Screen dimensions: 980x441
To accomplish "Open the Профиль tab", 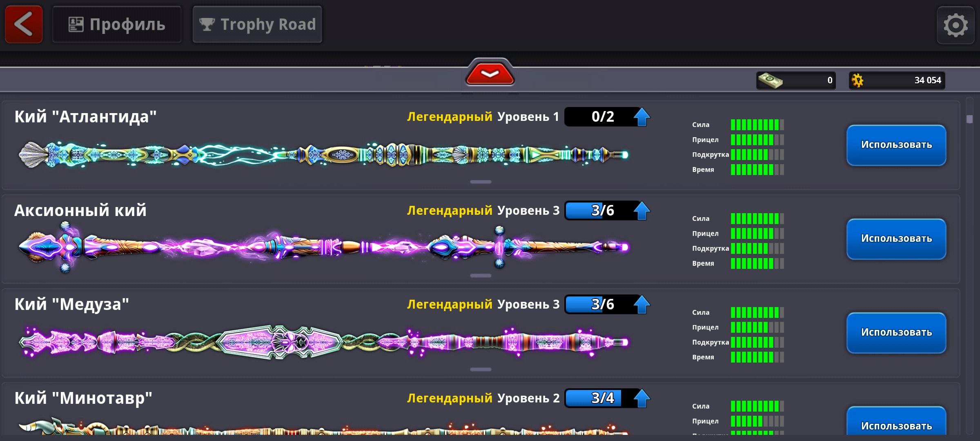I will (x=117, y=24).
